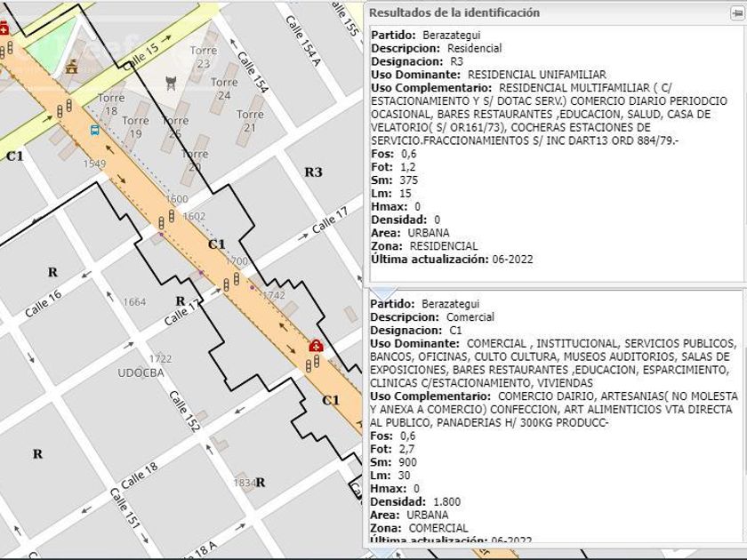The height and width of the screenshot is (560, 747).
Task: Click the 'Calle 18' street label
Action: 139,476
